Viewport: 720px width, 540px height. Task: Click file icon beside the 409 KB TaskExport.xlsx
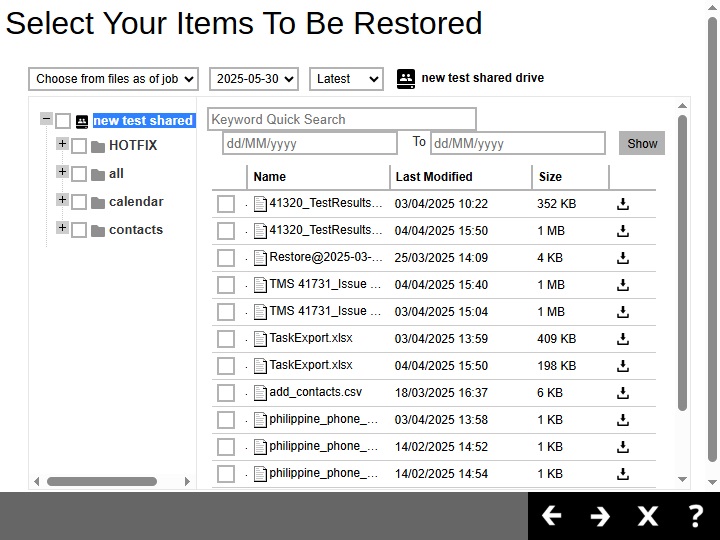260,339
